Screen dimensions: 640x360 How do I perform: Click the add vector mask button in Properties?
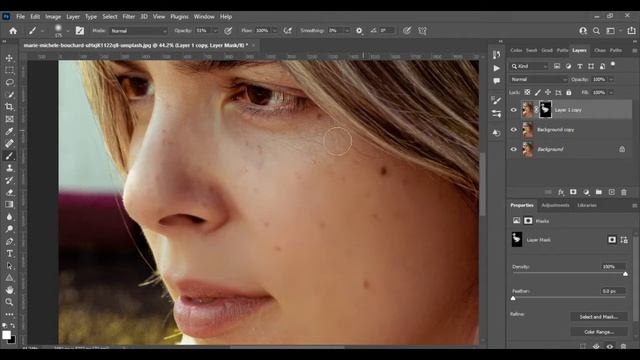click(x=624, y=240)
